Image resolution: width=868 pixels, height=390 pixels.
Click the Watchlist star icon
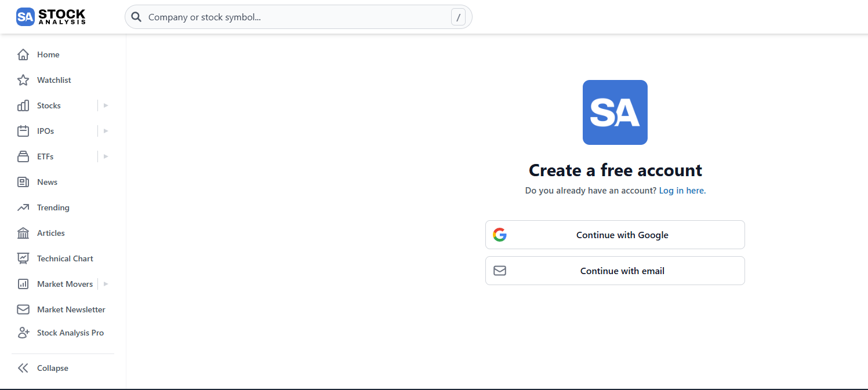click(x=23, y=80)
